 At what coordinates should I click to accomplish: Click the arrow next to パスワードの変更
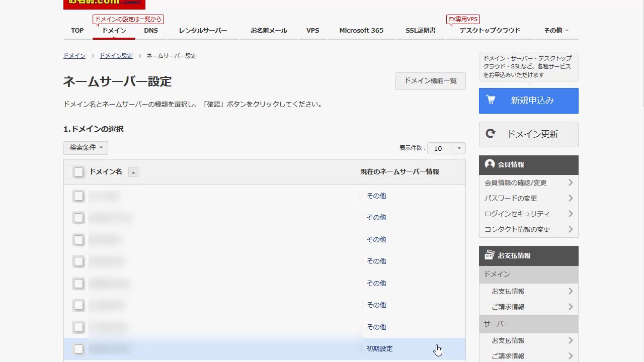click(x=571, y=198)
